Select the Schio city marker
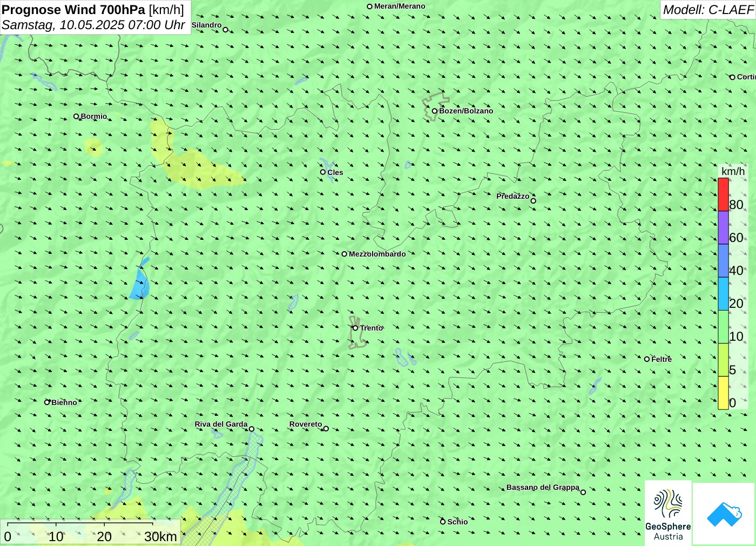Image resolution: width=756 pixels, height=546 pixels. click(x=443, y=522)
